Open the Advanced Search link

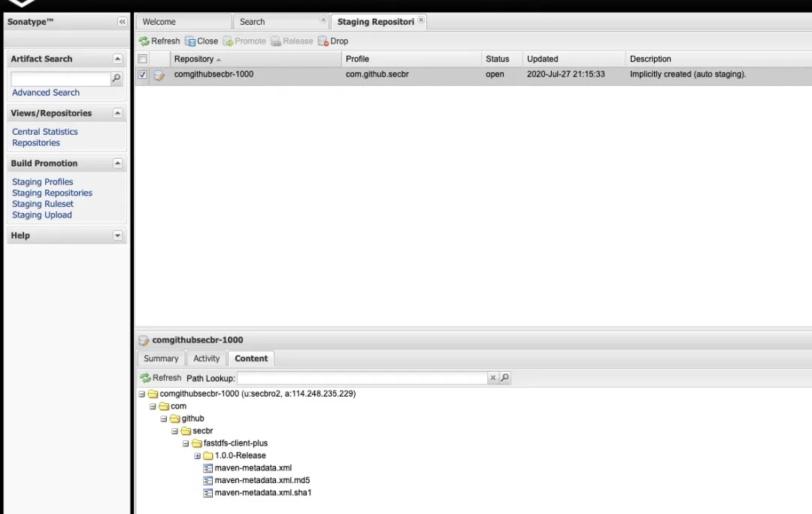[46, 93]
